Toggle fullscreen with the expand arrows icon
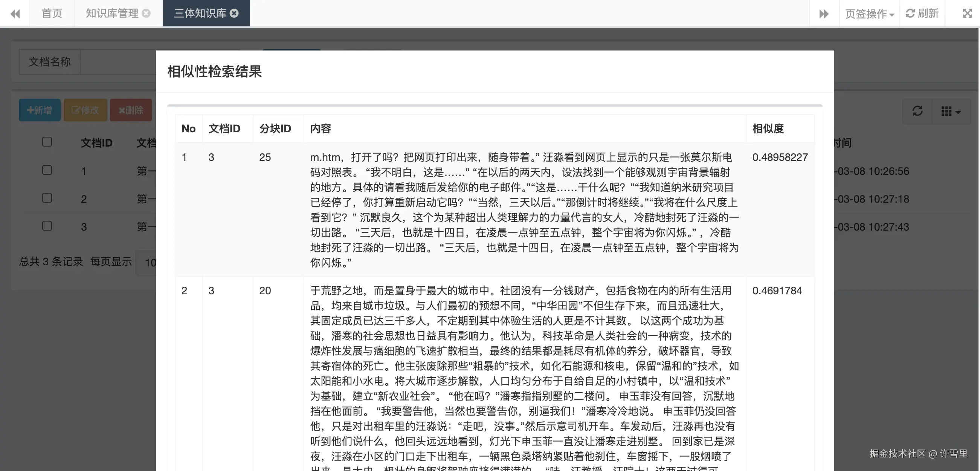 (967, 14)
